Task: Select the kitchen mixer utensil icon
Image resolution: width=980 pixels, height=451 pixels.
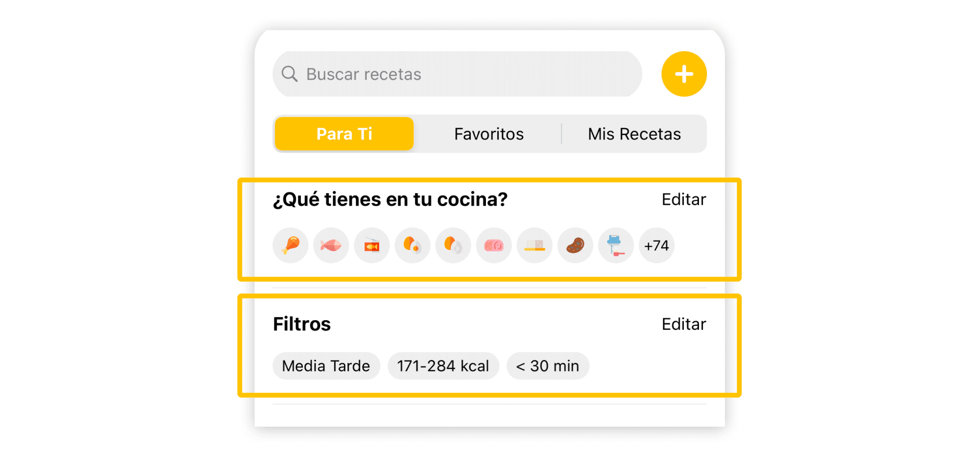Action: (x=616, y=245)
